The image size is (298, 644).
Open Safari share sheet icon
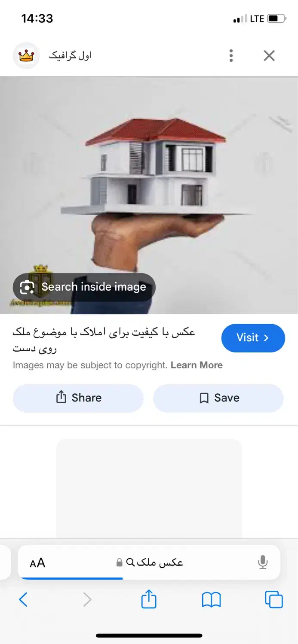point(149,599)
